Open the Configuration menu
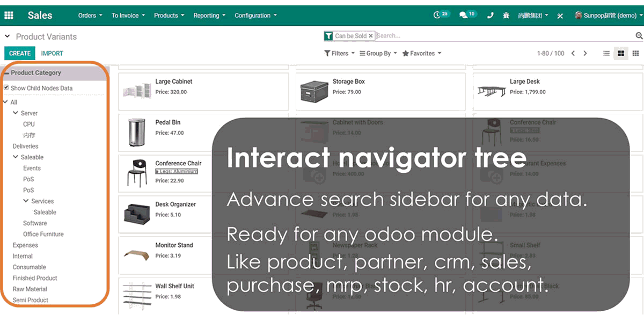This screenshot has width=644, height=322. click(x=255, y=16)
